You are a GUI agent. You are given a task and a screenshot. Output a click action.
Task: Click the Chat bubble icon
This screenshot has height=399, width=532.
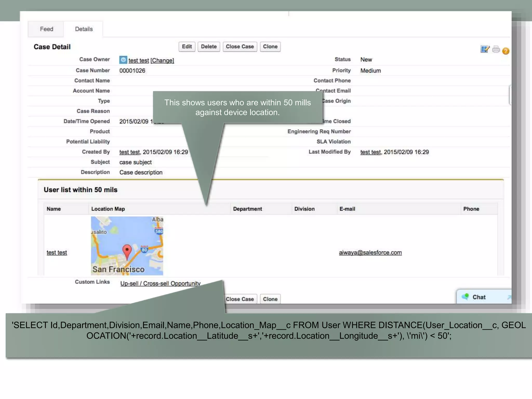(465, 297)
